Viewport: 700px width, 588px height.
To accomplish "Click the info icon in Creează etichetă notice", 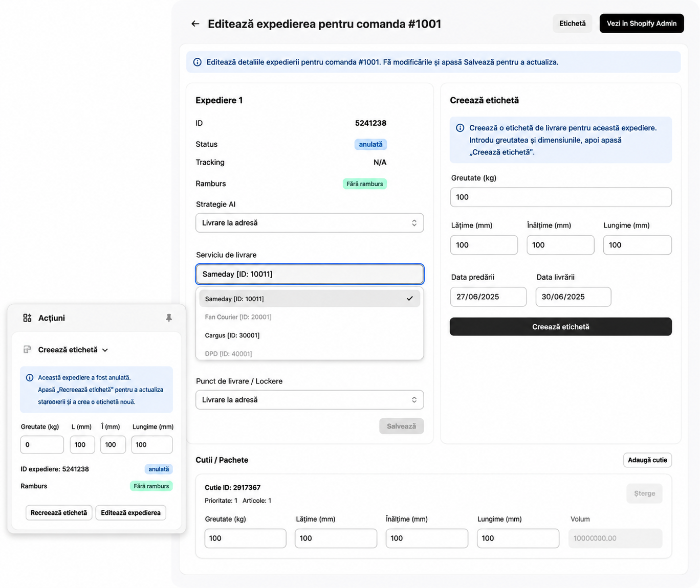I will (x=460, y=128).
